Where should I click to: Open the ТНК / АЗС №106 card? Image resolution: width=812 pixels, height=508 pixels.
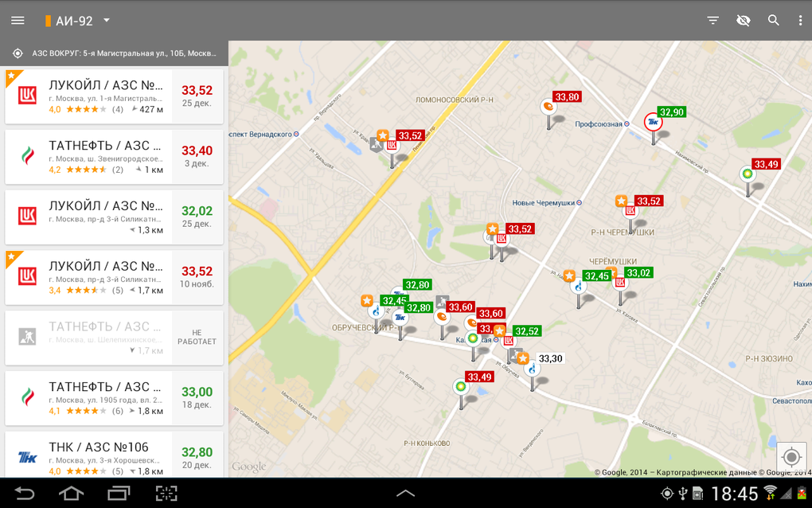click(x=114, y=454)
